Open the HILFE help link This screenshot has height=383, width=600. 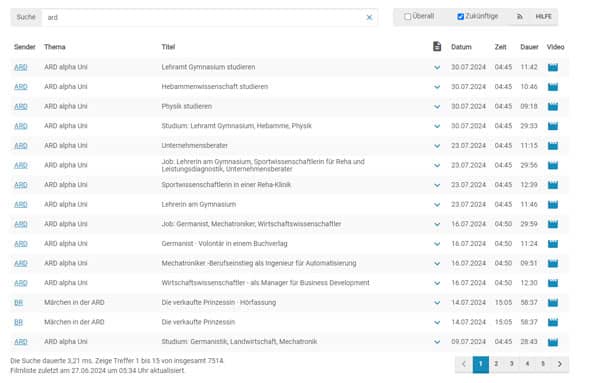pyautogui.click(x=543, y=16)
